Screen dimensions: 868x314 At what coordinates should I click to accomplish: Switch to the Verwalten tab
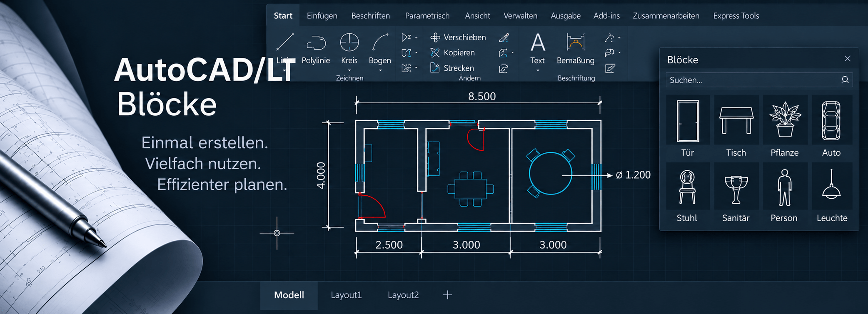(x=520, y=16)
